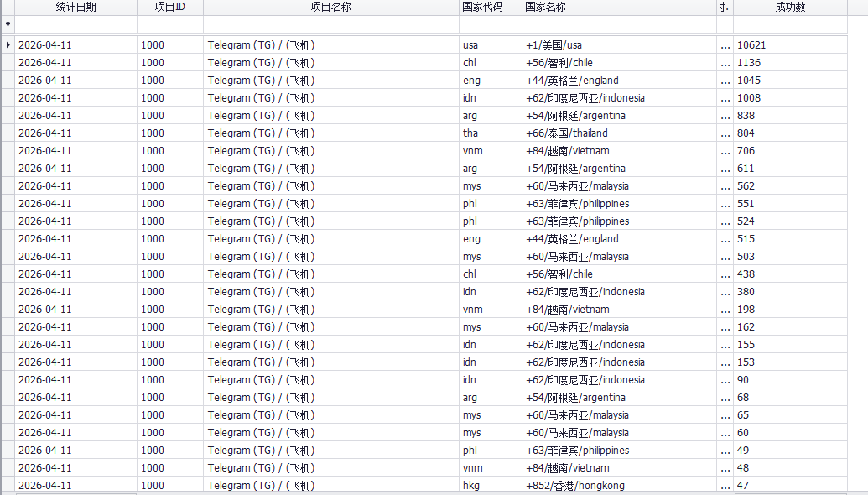The image size is (868, 495).
Task: Select the success count cell 153
Action: point(790,362)
